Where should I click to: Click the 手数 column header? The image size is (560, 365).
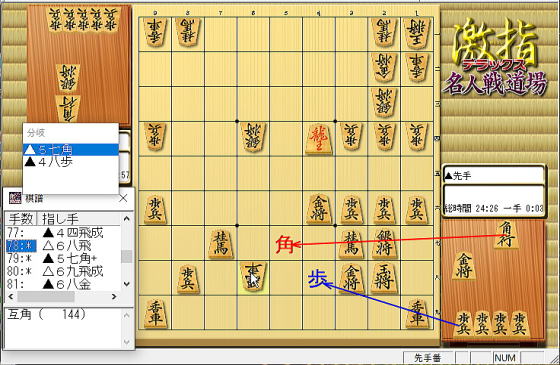pyautogui.click(x=21, y=219)
